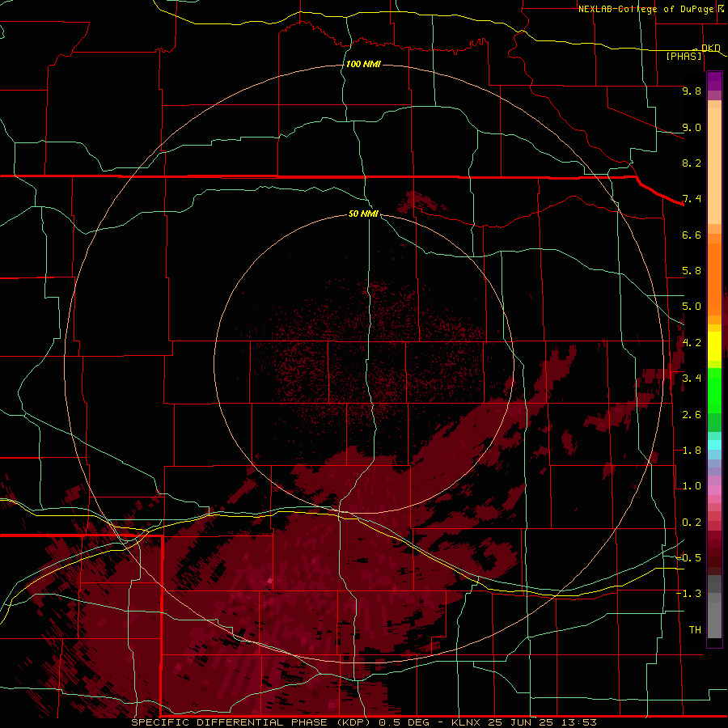Click the -1.3 value on the color scale

click(688, 594)
